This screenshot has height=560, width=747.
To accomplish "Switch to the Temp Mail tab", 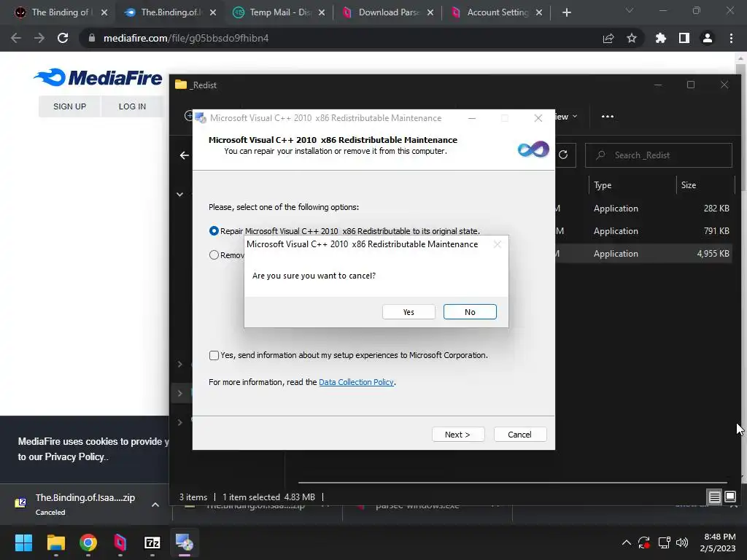I will [277, 12].
